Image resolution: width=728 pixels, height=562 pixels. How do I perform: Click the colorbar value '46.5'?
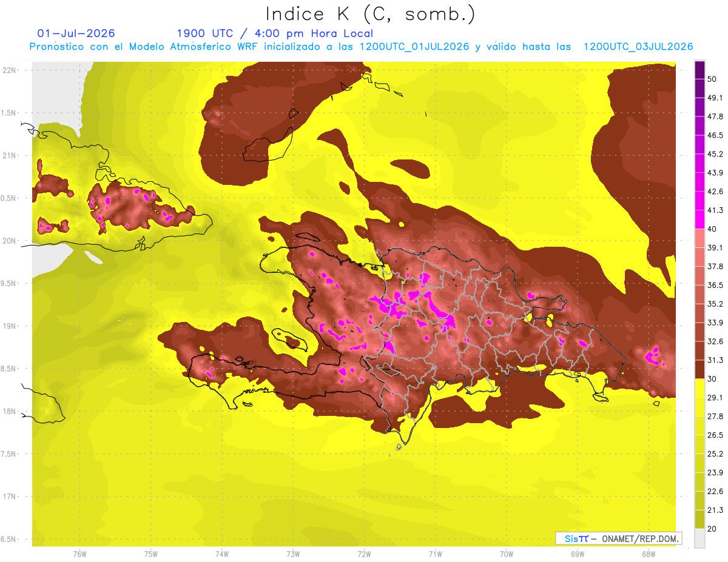(x=715, y=136)
